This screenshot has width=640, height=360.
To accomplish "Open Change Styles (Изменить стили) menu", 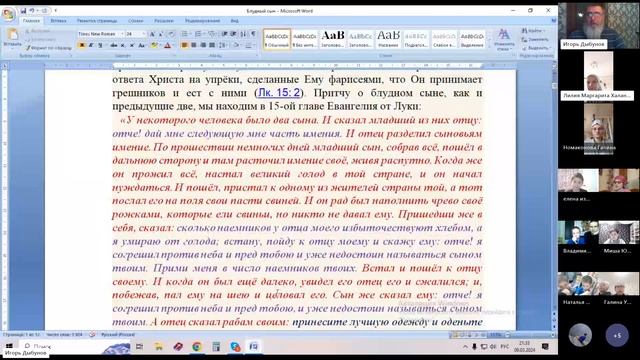I will [x=504, y=40].
